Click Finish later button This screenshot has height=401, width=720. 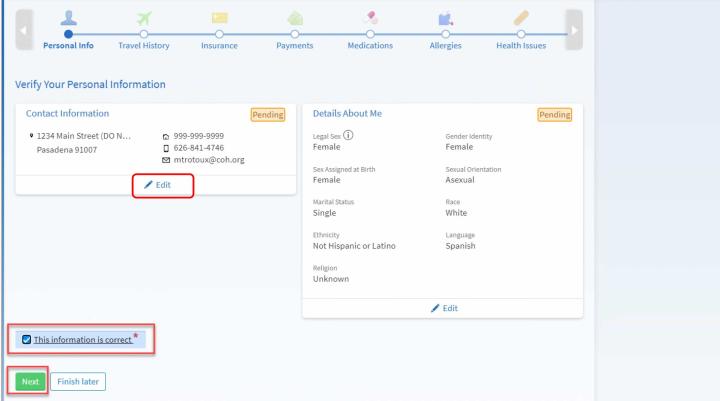coord(78,382)
